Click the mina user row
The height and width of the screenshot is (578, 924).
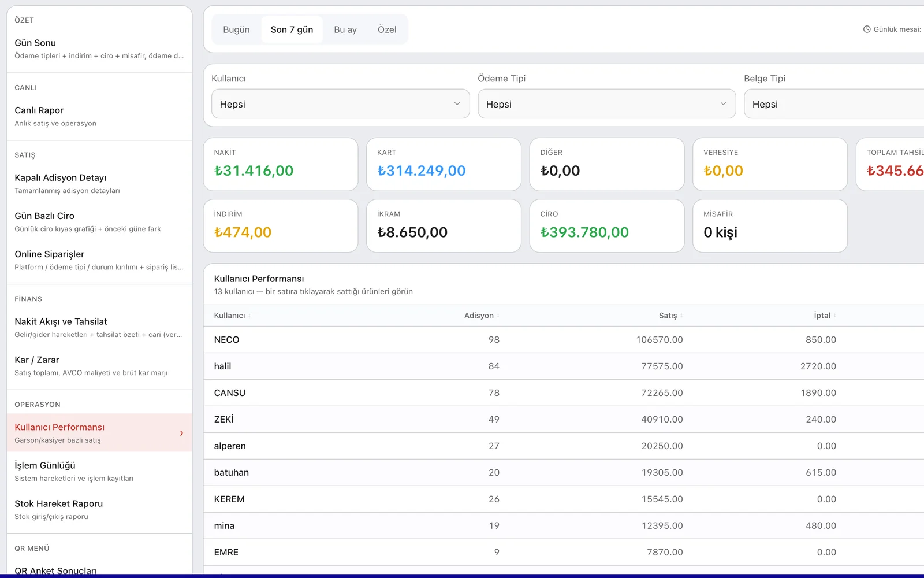pos(564,526)
